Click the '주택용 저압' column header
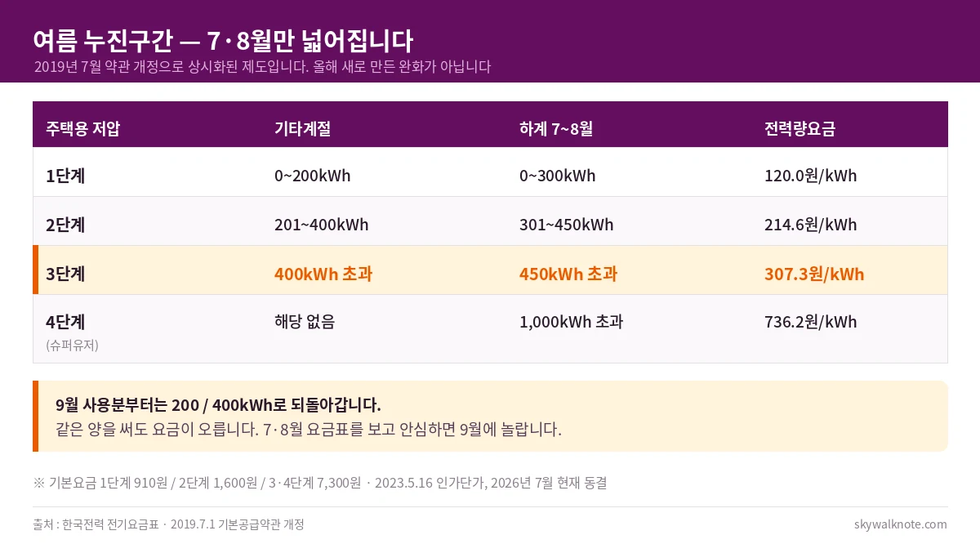Viewport: 980px width, 544px height. [83, 128]
